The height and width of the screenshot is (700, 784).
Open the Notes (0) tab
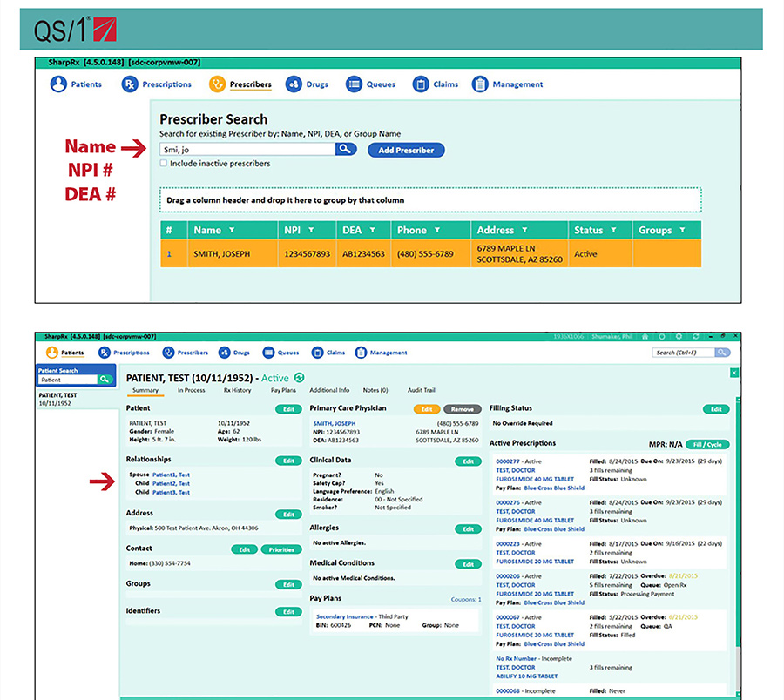click(375, 390)
